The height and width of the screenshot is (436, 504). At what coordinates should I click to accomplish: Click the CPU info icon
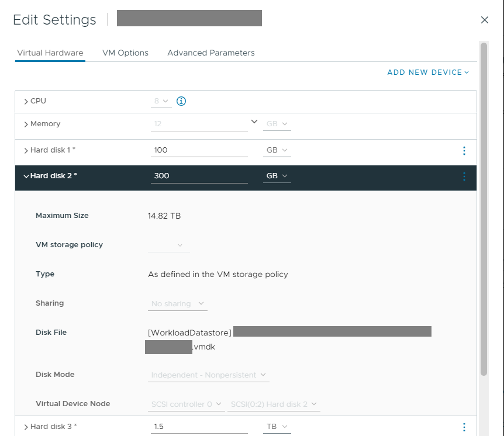[x=181, y=101]
